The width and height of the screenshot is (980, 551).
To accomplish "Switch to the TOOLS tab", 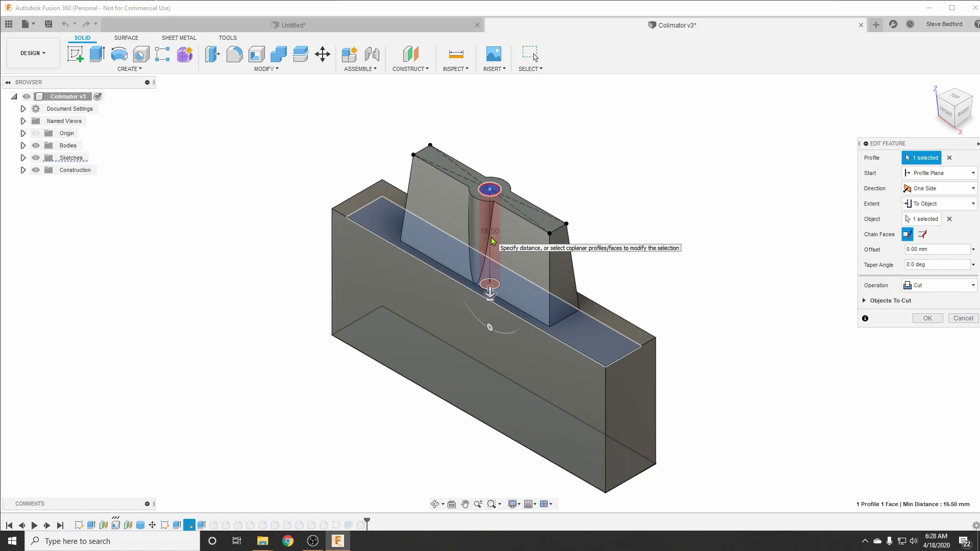I will (x=228, y=38).
